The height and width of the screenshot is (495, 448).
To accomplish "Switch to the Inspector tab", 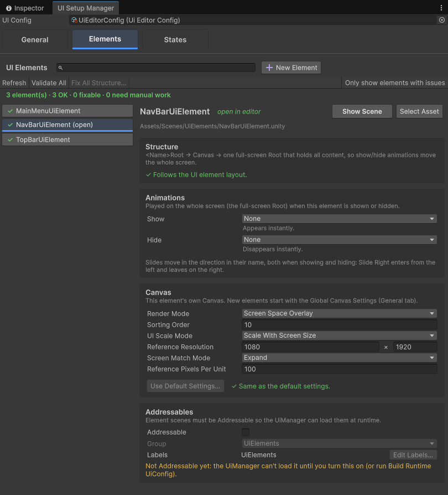I will click(25, 8).
